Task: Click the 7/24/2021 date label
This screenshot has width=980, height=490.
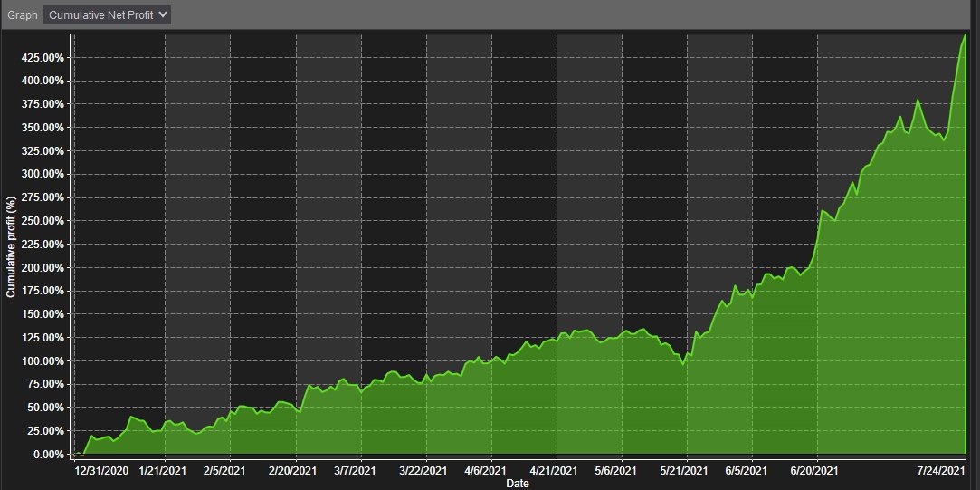Action: coord(941,471)
